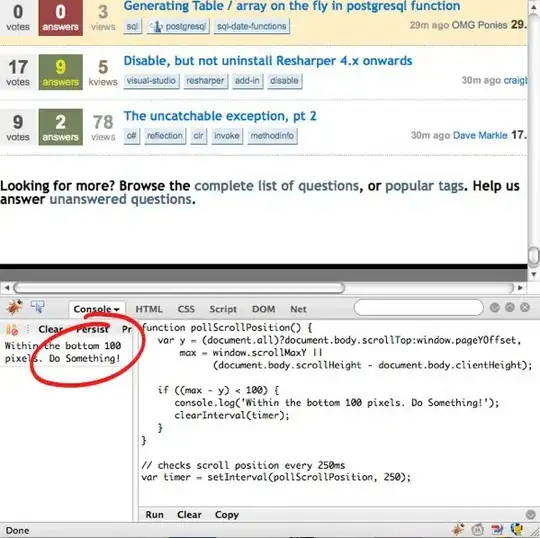Click the invoke tag

(227, 136)
